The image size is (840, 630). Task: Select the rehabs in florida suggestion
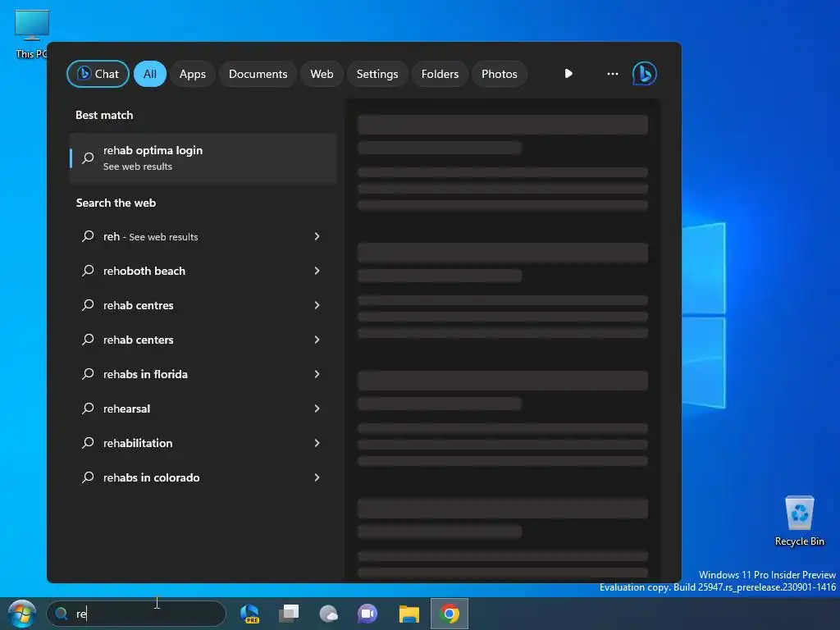[203, 374]
